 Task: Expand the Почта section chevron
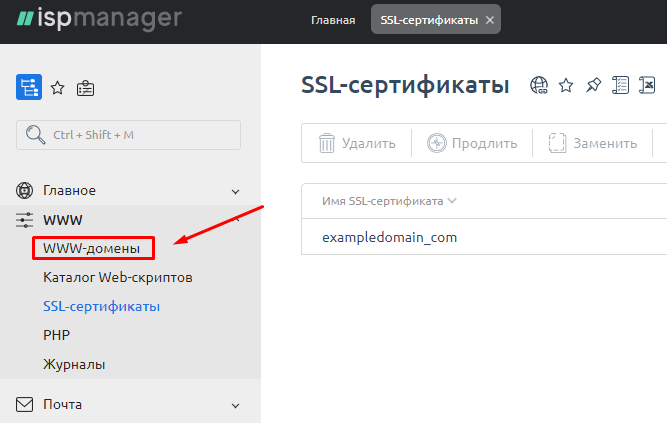[236, 405]
